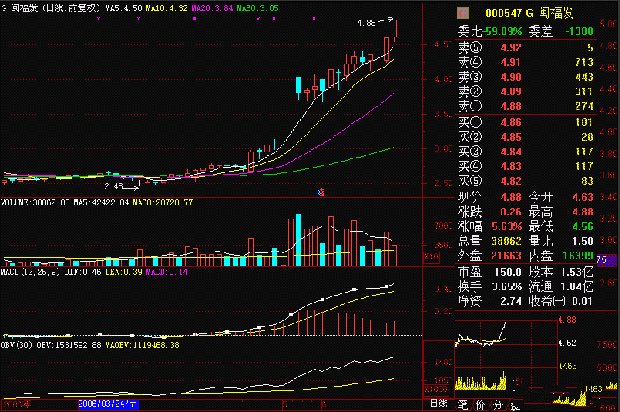Click the 委比 value -59.09%
Screen dimensions: 620x412
504,31
